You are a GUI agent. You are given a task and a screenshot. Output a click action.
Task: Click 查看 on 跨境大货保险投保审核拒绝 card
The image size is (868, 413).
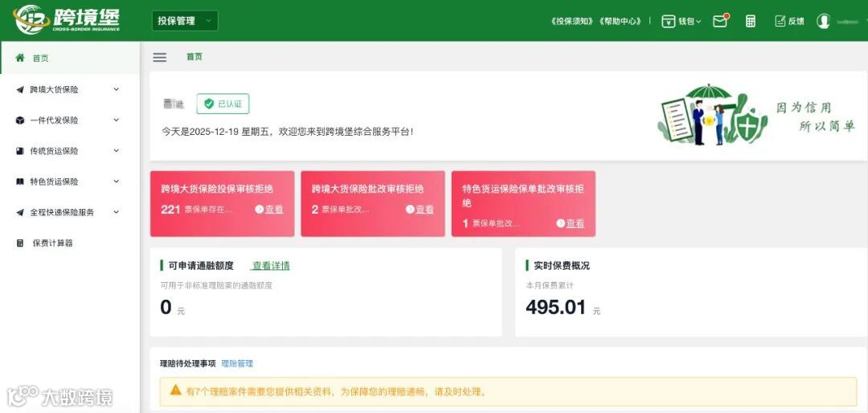(x=269, y=209)
